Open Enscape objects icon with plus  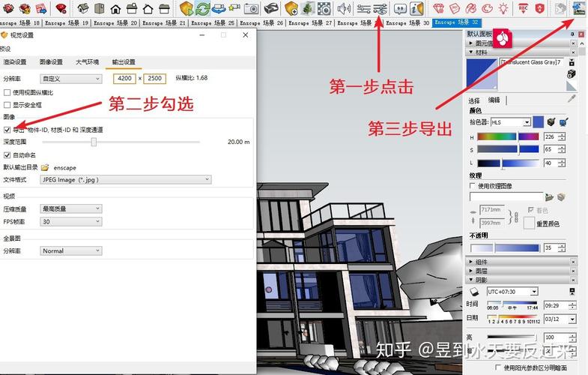point(291,8)
